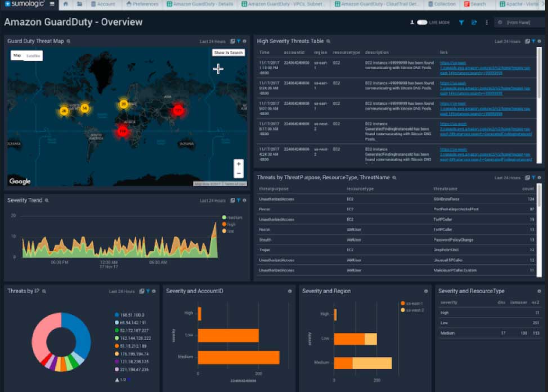Open the Search tab
This screenshot has width=548, height=392.
coord(475,4)
